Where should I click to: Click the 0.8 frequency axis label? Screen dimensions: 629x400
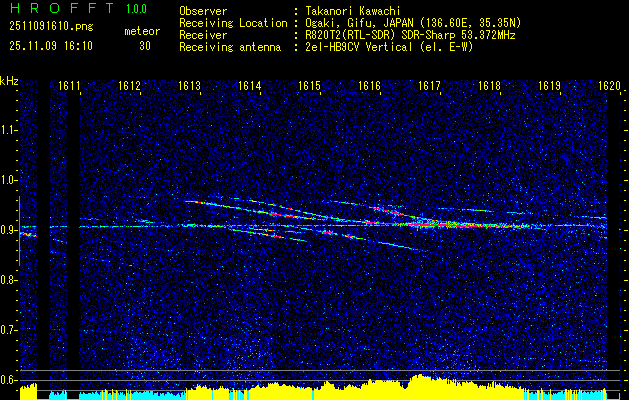tap(8, 280)
